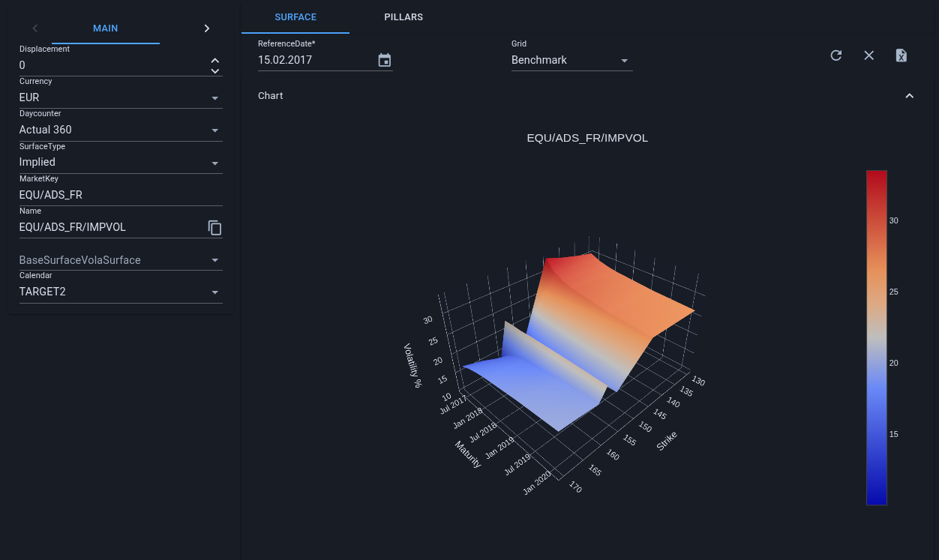This screenshot has width=939, height=560.
Task: Click strike tick label 170
Action: pyautogui.click(x=576, y=487)
